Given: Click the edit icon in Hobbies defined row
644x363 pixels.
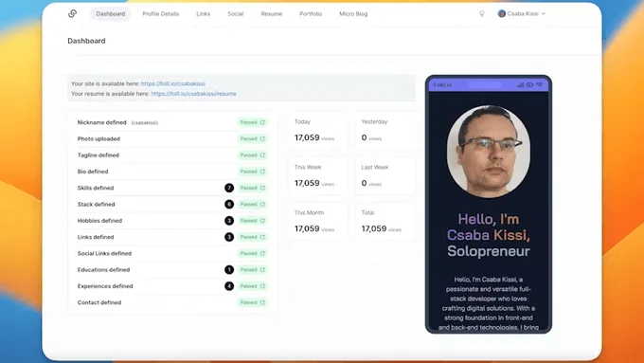Looking at the screenshot, I should [x=263, y=221].
